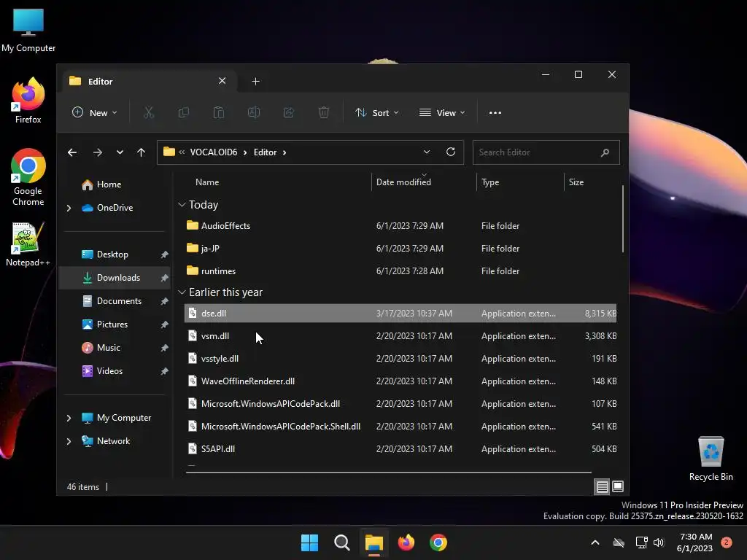
Task: Select the runtimes folder
Action: 400,271
